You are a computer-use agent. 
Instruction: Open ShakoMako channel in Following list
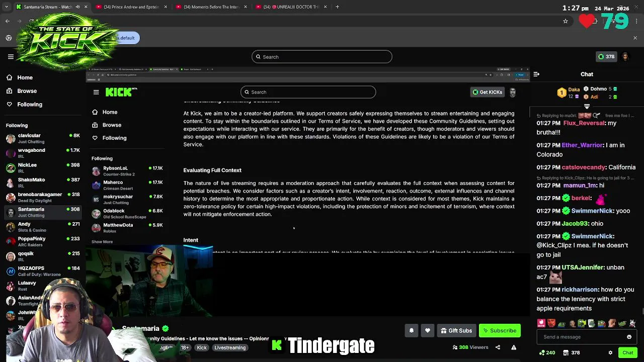tap(43, 183)
